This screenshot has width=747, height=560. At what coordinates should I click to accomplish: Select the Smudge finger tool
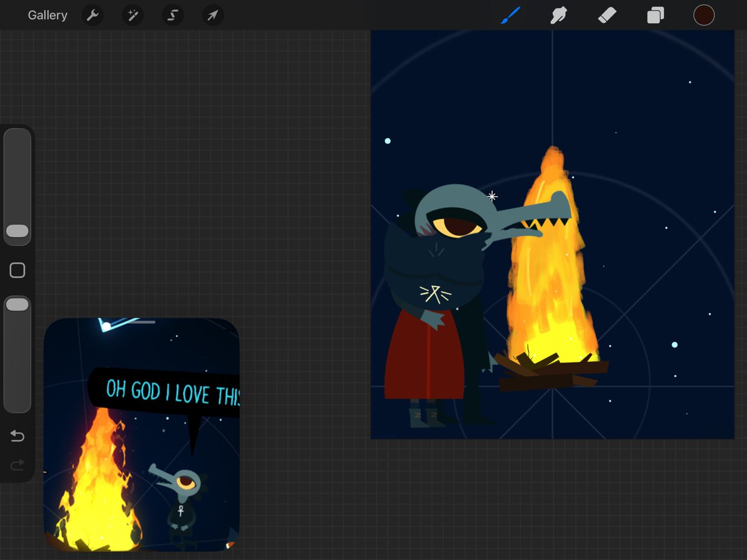[x=558, y=16]
